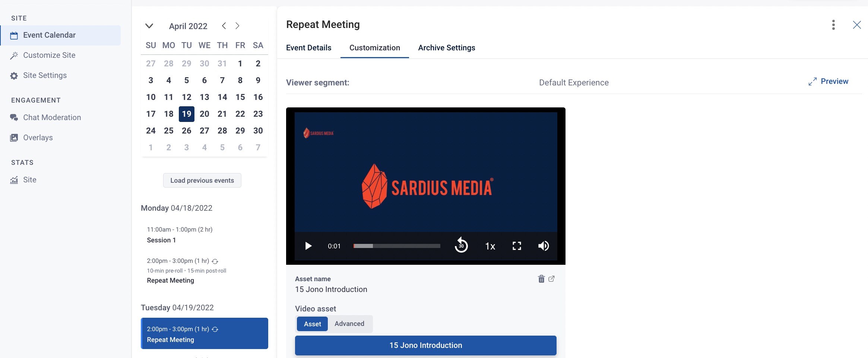
Task: Collapse the April 2022 calendar chevron
Action: [149, 26]
